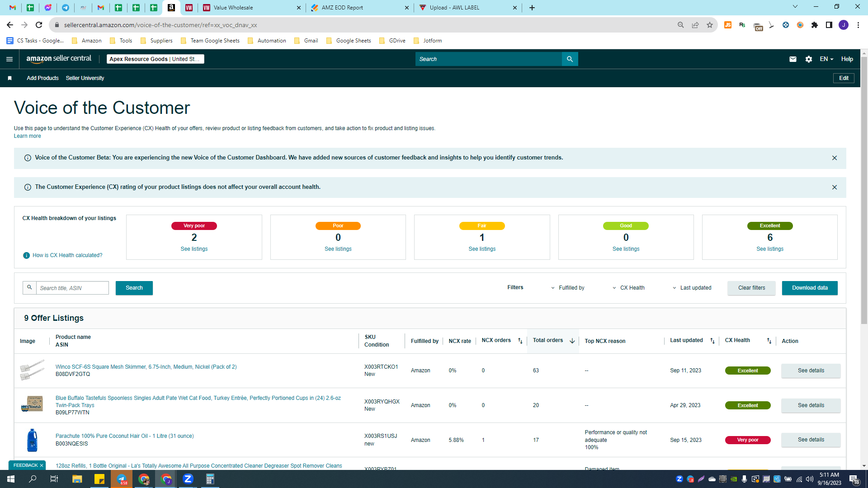The image size is (868, 488).
Task: Open Windows Start menu
Action: pyautogui.click(x=11, y=479)
